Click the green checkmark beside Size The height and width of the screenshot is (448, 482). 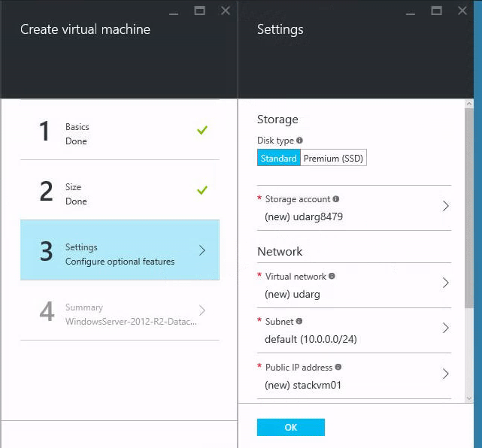(202, 190)
